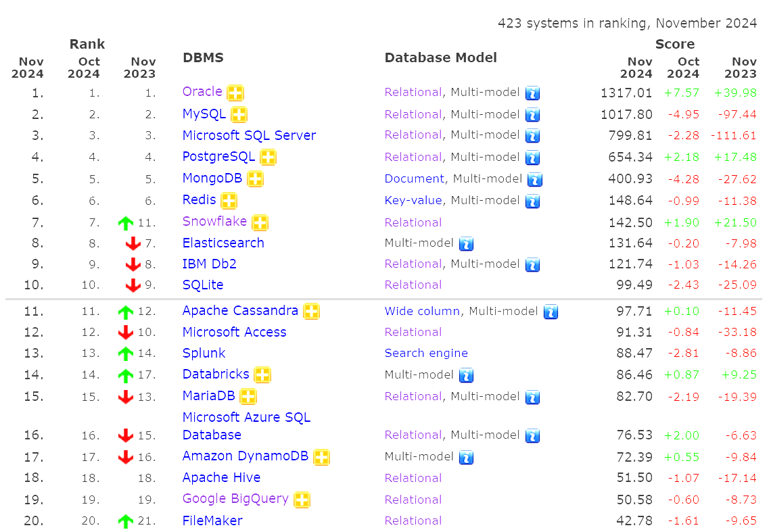The width and height of the screenshot is (771, 532).
Task: Click the Wide column model link for Cassandra
Action: 422,311
